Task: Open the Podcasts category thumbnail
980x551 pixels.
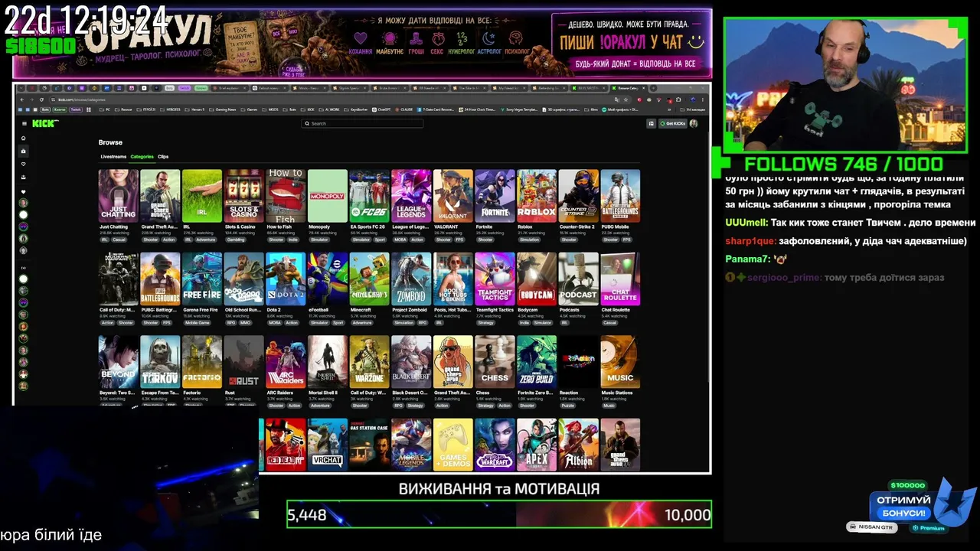Action: [578, 279]
